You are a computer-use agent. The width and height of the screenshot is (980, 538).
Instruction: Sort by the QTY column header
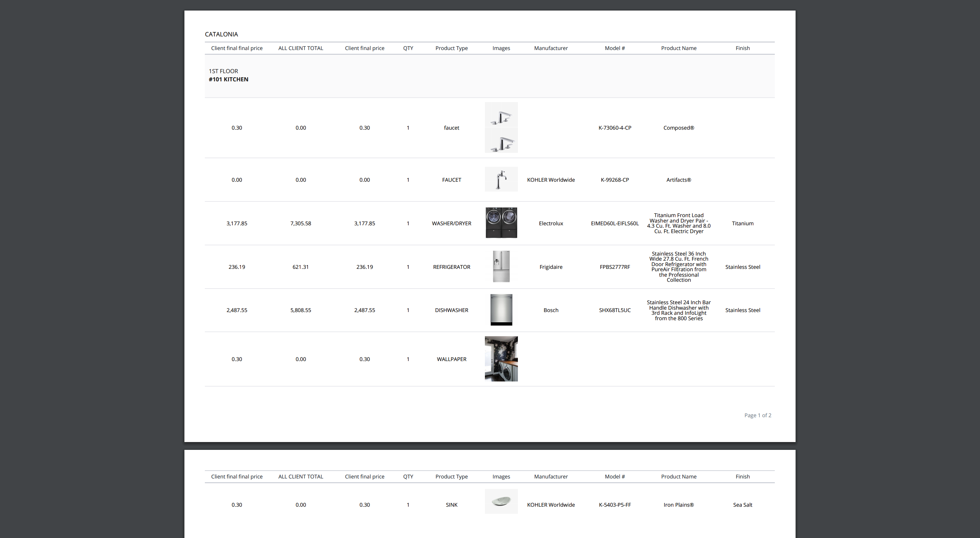point(408,48)
